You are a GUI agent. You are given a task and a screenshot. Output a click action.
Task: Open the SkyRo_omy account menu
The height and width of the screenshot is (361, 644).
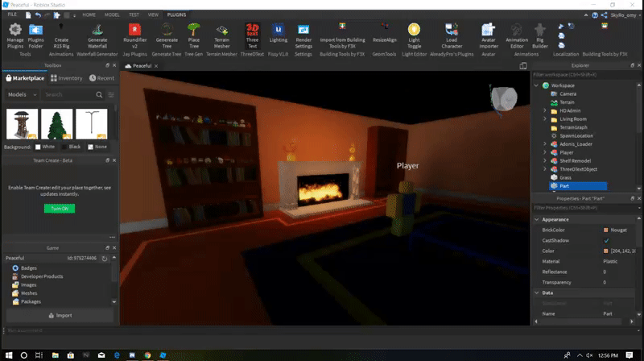pos(625,15)
